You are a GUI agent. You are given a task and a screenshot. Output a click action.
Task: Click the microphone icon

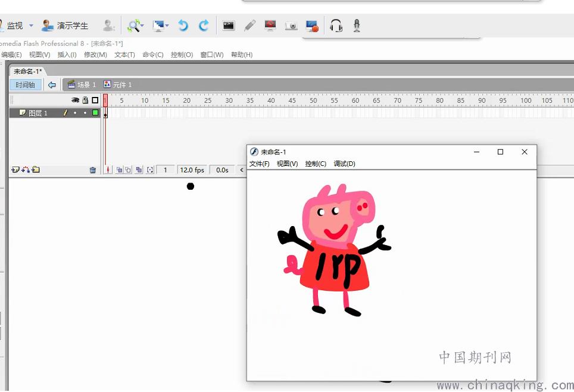point(357,26)
